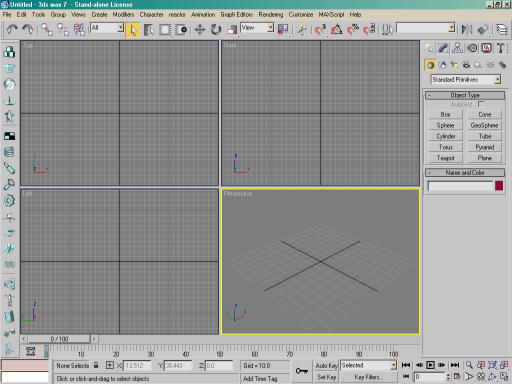Screen dimensions: 512x384
Task: Select the Lights category icon
Action: click(x=454, y=65)
